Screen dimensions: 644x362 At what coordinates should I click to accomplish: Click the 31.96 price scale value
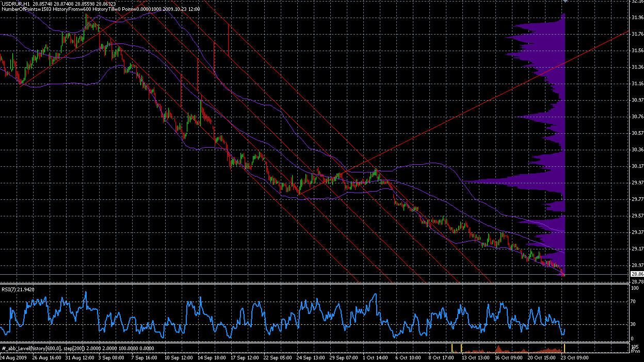637,18
